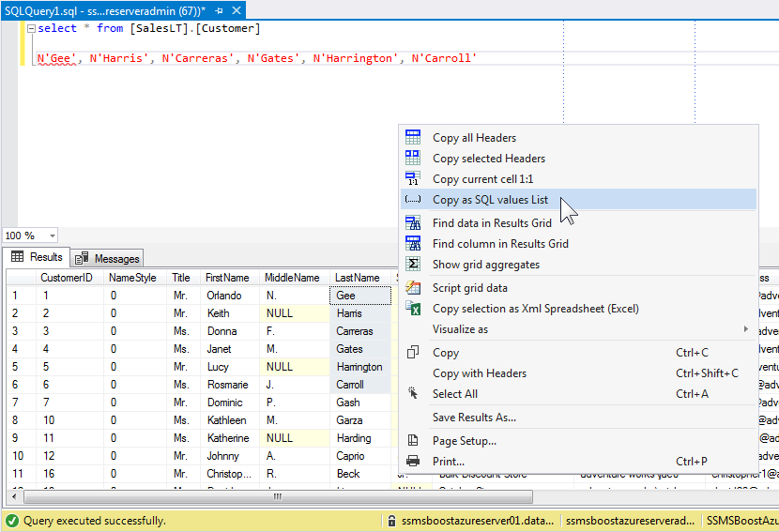Screen dimensions: 779x532
Task: Click the Script grid data icon
Action: (413, 288)
